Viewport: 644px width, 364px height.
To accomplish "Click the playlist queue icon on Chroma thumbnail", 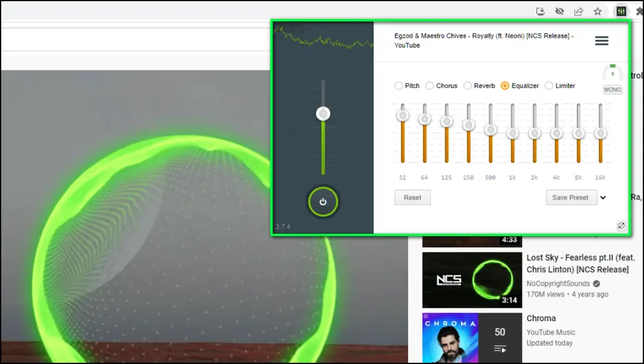I will click(x=500, y=349).
